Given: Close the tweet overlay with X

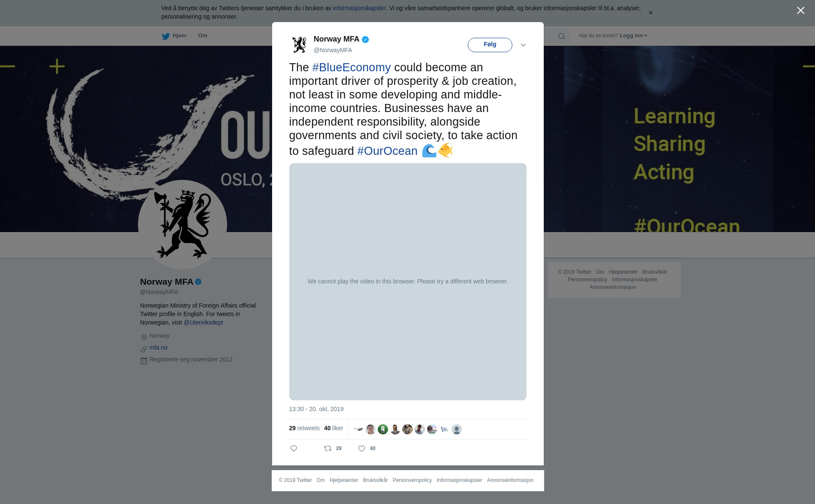Looking at the screenshot, I should pos(801,11).
